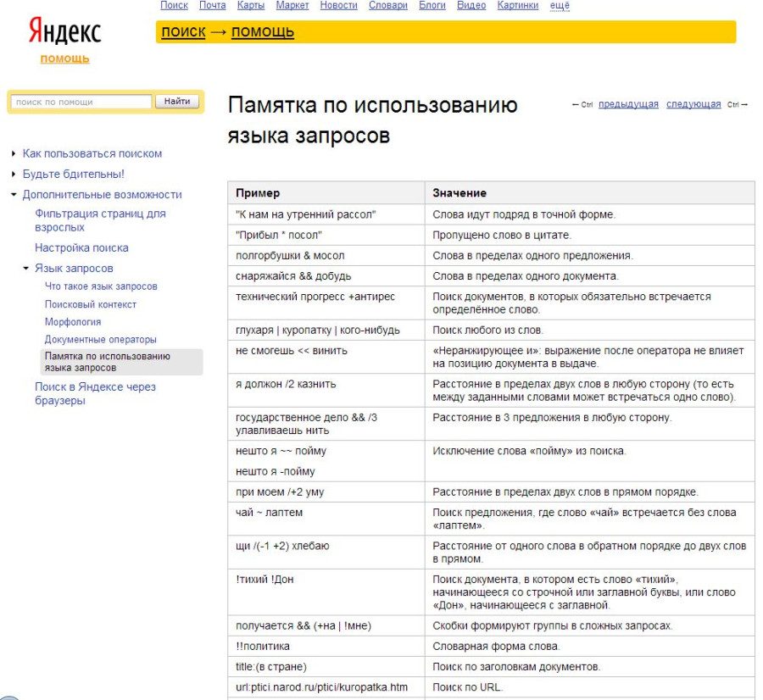This screenshot has width=763, height=700.
Task: Expand the ещё more-services dropdown
Action: (x=560, y=5)
